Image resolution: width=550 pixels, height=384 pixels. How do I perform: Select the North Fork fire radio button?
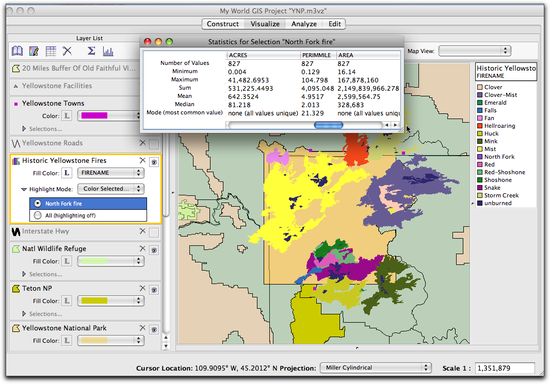pos(38,203)
